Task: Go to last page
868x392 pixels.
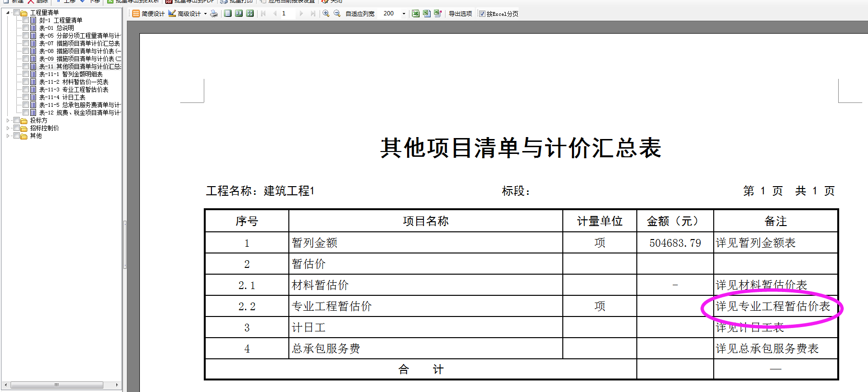Action: (313, 13)
